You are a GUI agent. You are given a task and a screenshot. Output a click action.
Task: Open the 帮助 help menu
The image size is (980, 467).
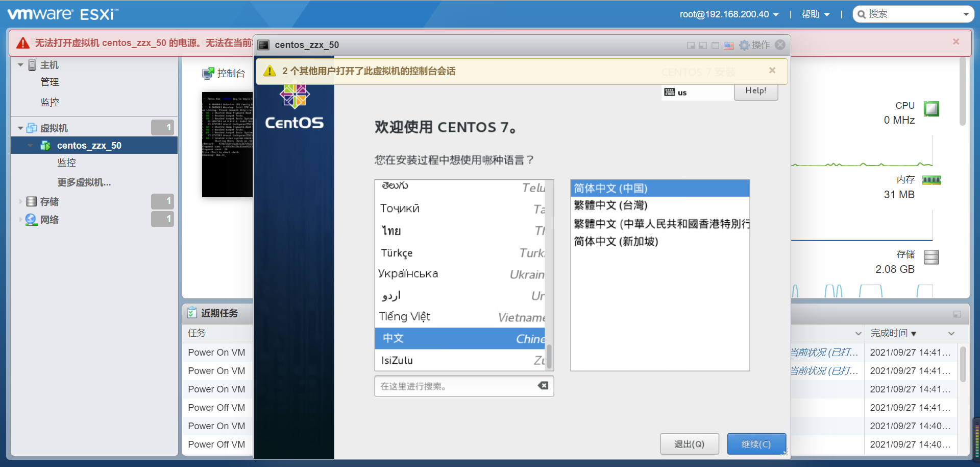[x=815, y=14]
